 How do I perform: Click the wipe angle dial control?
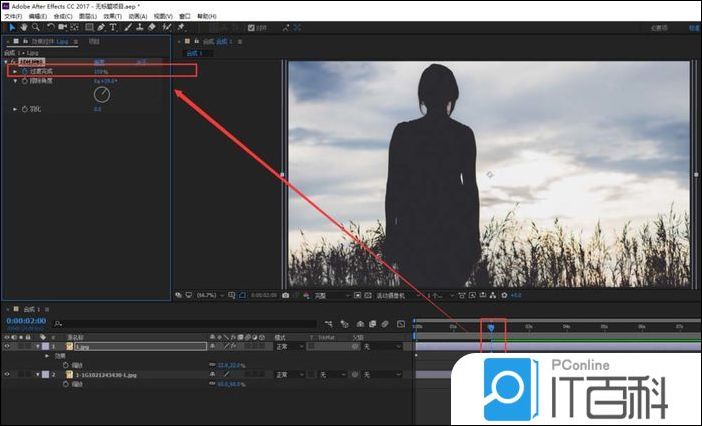[102, 94]
